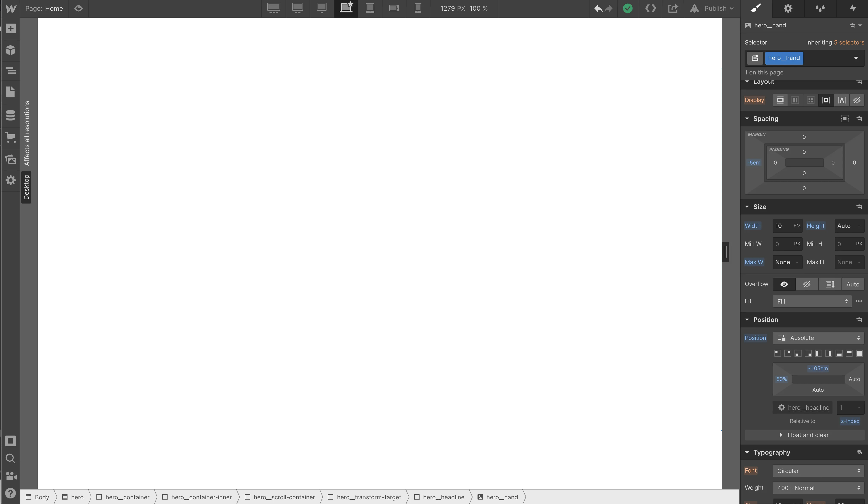868x504 pixels.
Task: Set display to inline-block
Action: [x=826, y=100]
